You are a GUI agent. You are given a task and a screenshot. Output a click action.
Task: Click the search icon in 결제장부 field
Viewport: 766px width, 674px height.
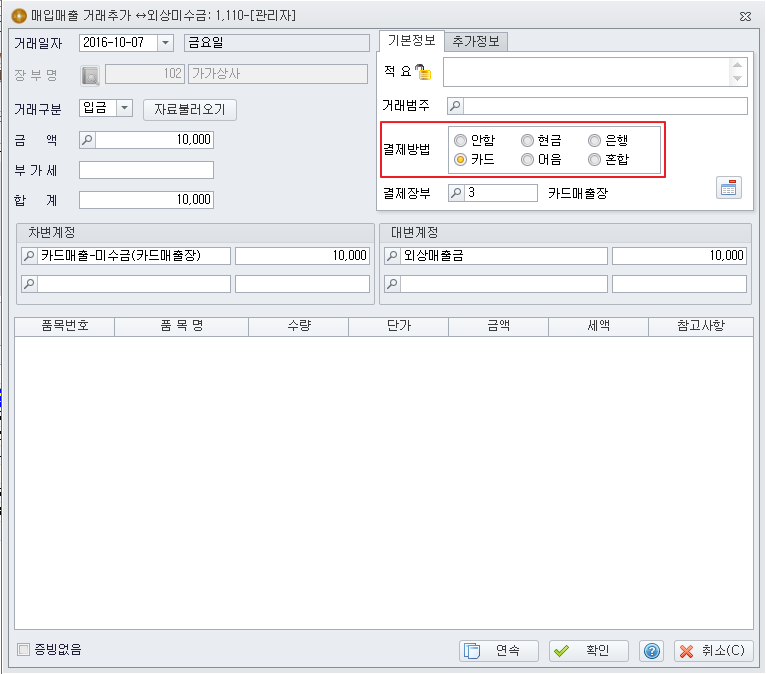[x=456, y=192]
